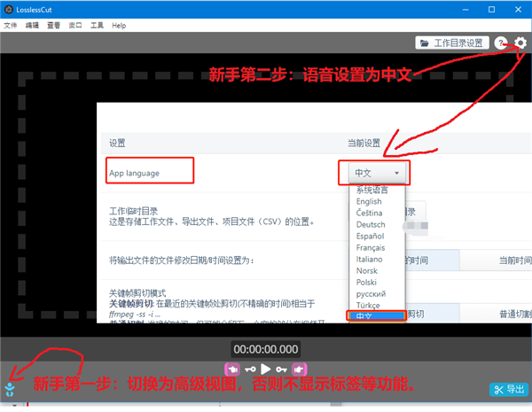
Task: Click the LossLessCut app icon in title bar
Action: (x=8, y=10)
